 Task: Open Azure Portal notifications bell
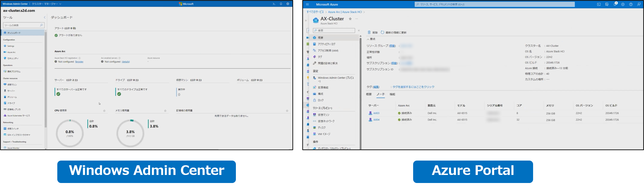(615, 4)
